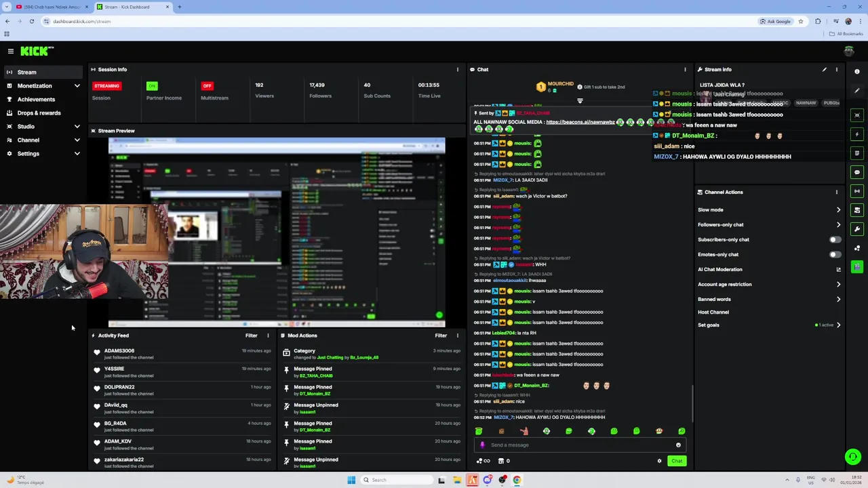Click the shop icon showing 0

coord(504,461)
